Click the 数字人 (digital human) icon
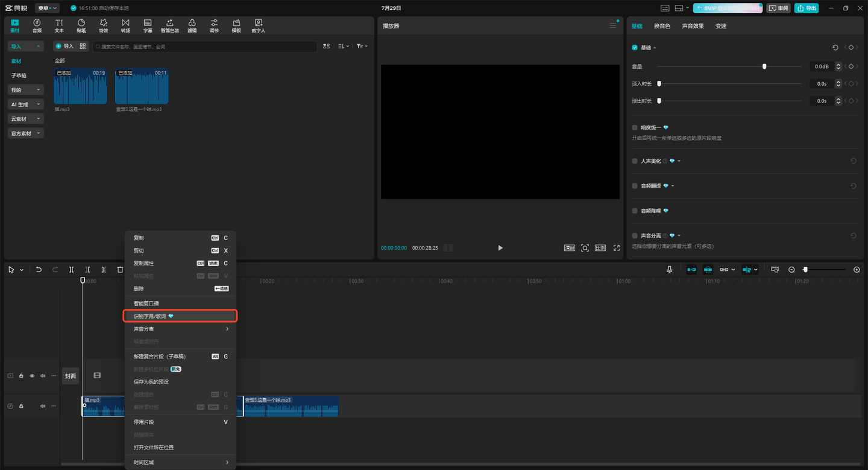Screen dimensions: 868x470 click(x=258, y=25)
